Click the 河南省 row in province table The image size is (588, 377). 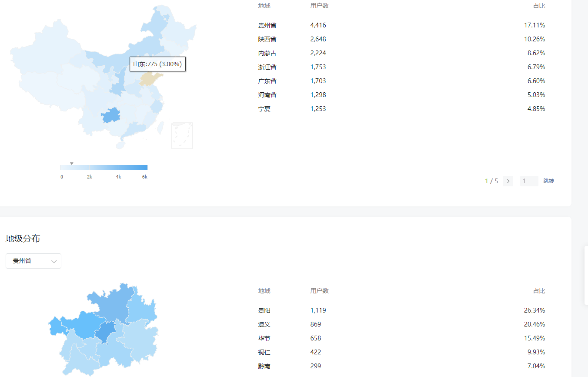401,95
